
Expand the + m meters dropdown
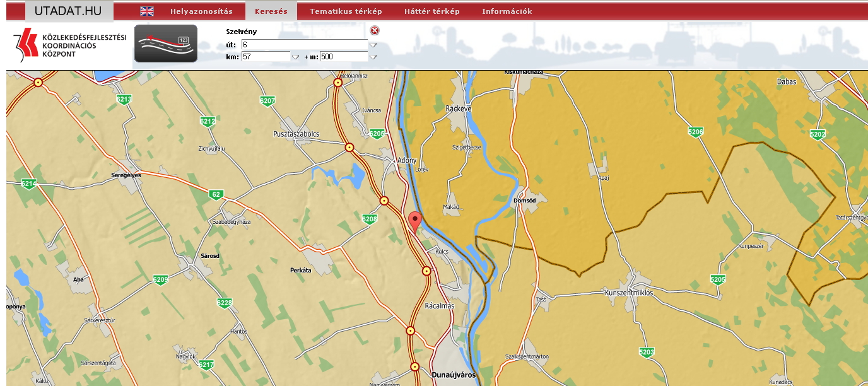click(x=373, y=57)
